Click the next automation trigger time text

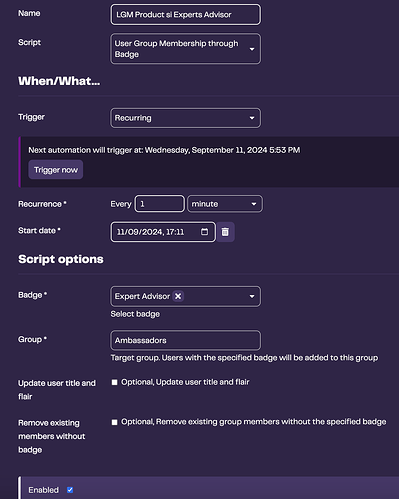point(164,150)
